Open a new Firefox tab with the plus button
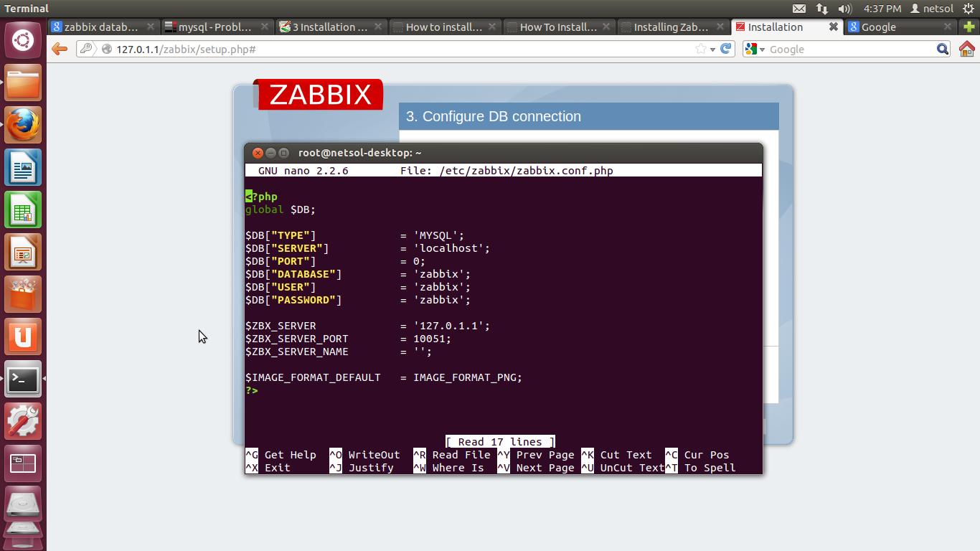 click(x=968, y=27)
